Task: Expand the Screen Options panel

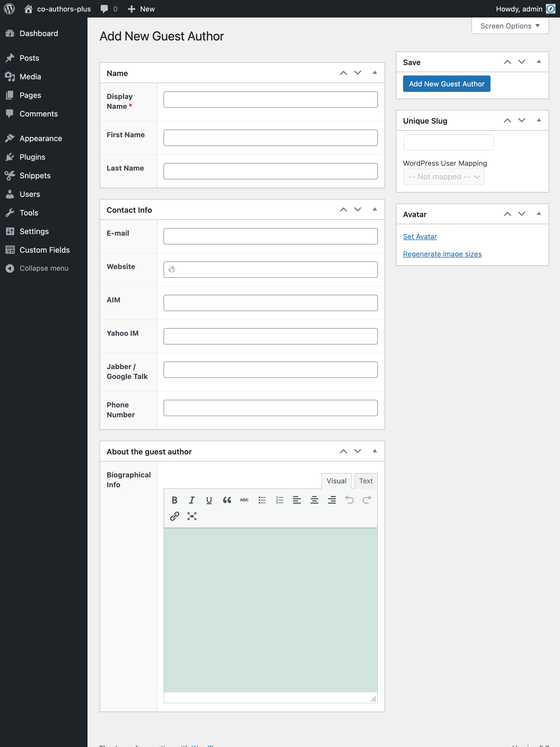Action: [509, 26]
